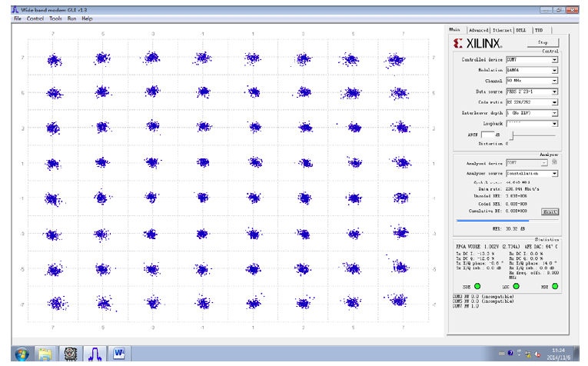Viewport: 588px width, 366px height.
Task: Click the AWGN dB input field
Action: (487, 135)
